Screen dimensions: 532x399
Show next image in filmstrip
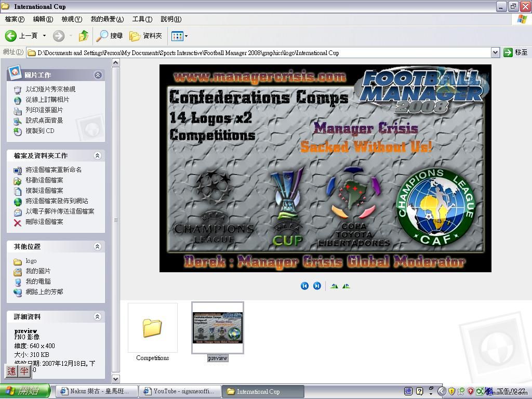[x=317, y=286]
